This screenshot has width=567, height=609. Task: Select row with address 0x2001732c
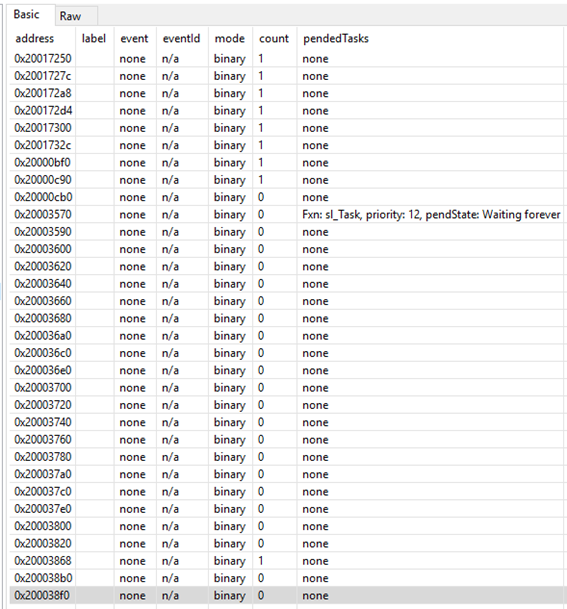point(287,145)
